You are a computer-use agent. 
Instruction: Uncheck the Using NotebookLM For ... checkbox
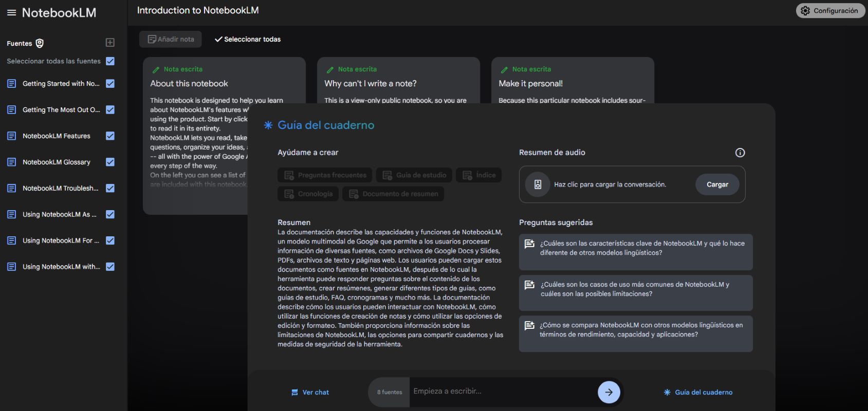click(110, 240)
